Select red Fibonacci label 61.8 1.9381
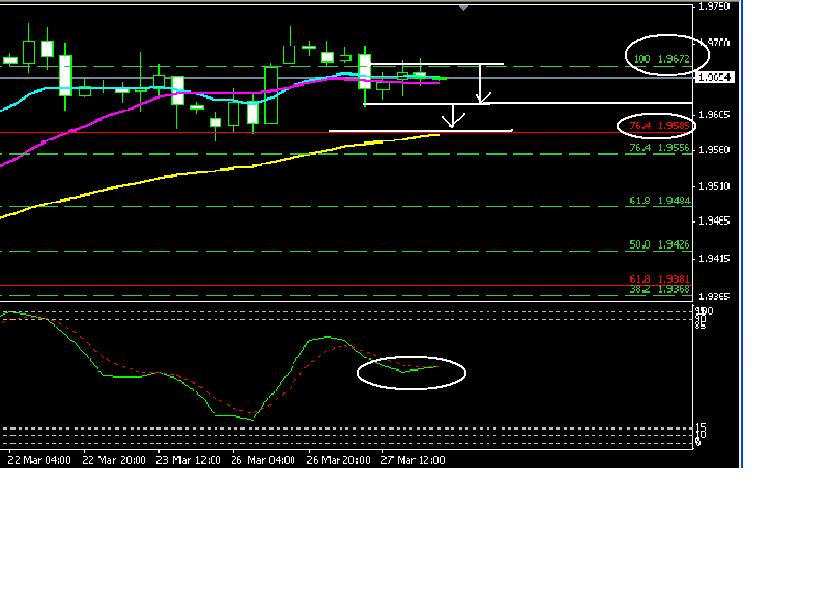The width and height of the screenshot is (837, 606). pyautogui.click(x=660, y=279)
